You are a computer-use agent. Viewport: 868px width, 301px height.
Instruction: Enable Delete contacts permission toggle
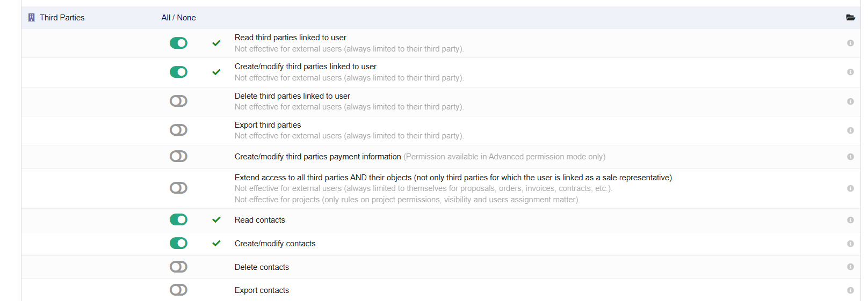pyautogui.click(x=178, y=267)
